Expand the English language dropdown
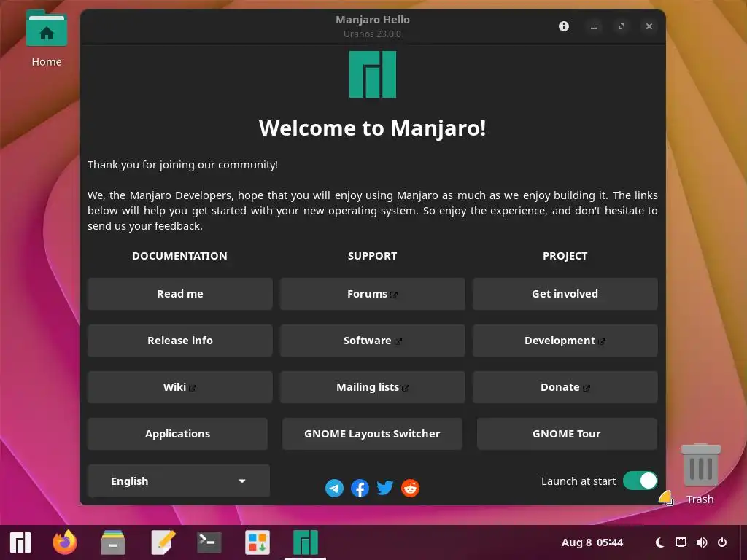The height and width of the screenshot is (560, 747). pos(179,481)
